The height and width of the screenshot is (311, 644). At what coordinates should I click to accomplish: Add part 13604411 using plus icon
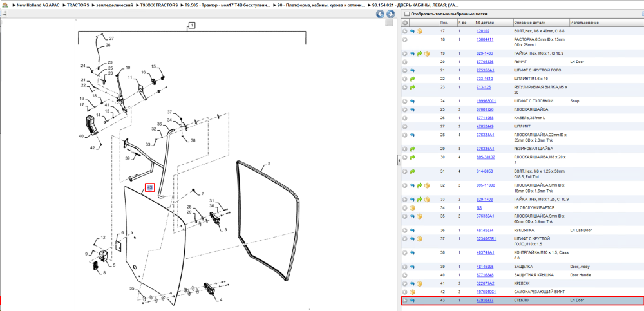pos(405,39)
